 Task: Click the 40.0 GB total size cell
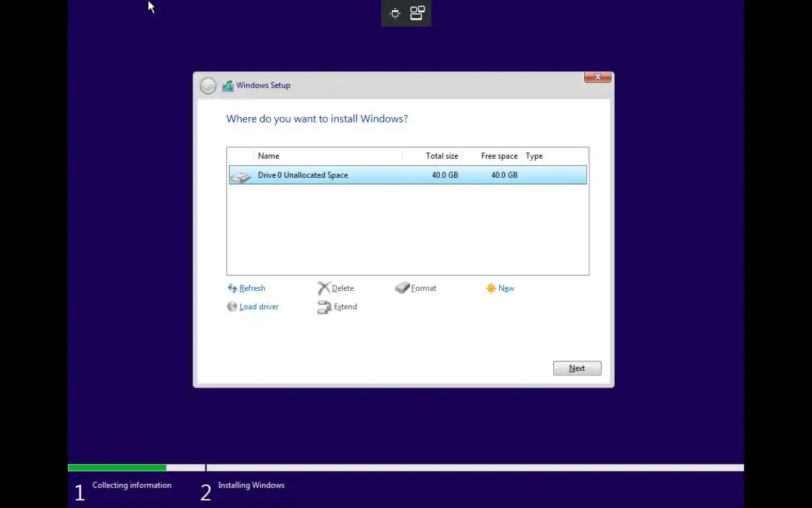click(445, 175)
